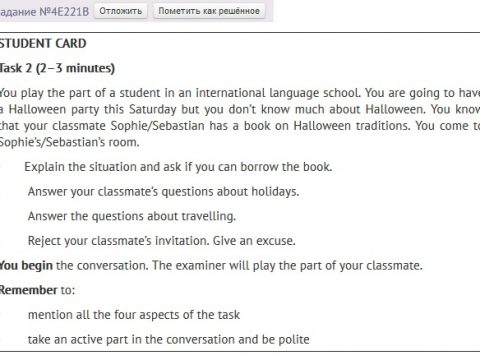480x360 pixels.
Task: Click 'take an active part' line
Action: [169, 339]
